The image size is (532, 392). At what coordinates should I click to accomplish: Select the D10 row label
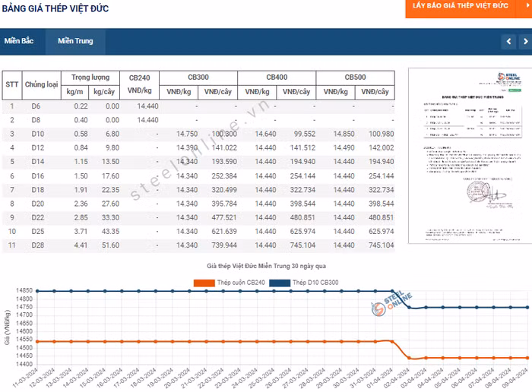(x=38, y=134)
